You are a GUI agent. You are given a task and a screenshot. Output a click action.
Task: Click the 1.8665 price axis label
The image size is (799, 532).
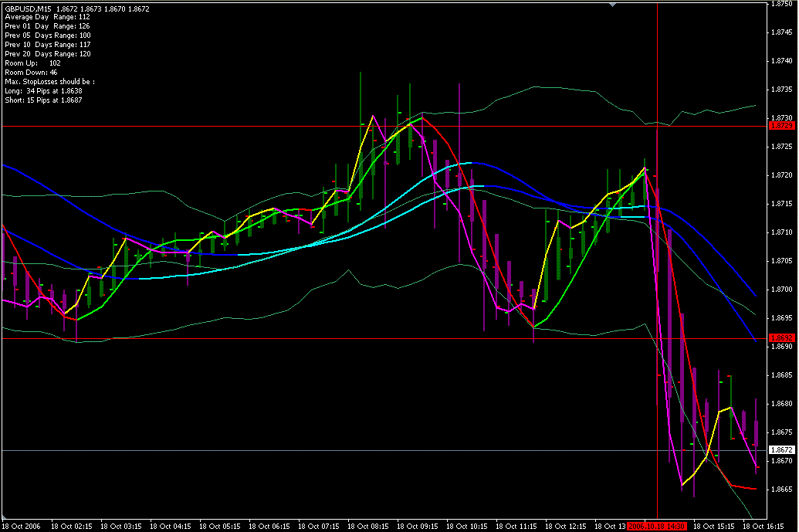(782, 489)
